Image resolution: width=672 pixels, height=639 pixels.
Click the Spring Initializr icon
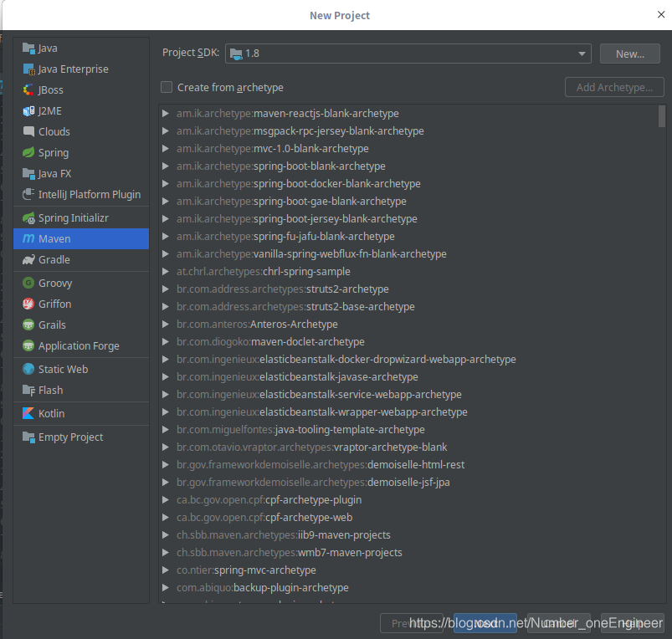click(x=28, y=218)
